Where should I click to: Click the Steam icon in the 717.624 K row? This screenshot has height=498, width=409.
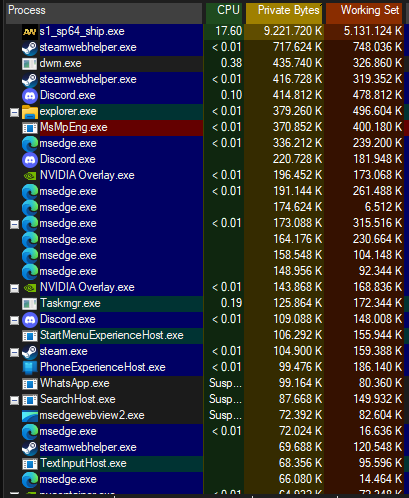tap(30, 47)
